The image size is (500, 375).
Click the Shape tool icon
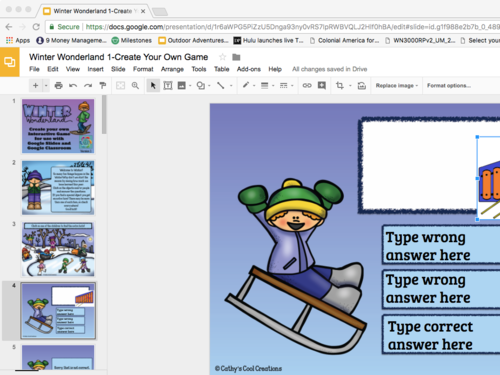[x=201, y=86]
